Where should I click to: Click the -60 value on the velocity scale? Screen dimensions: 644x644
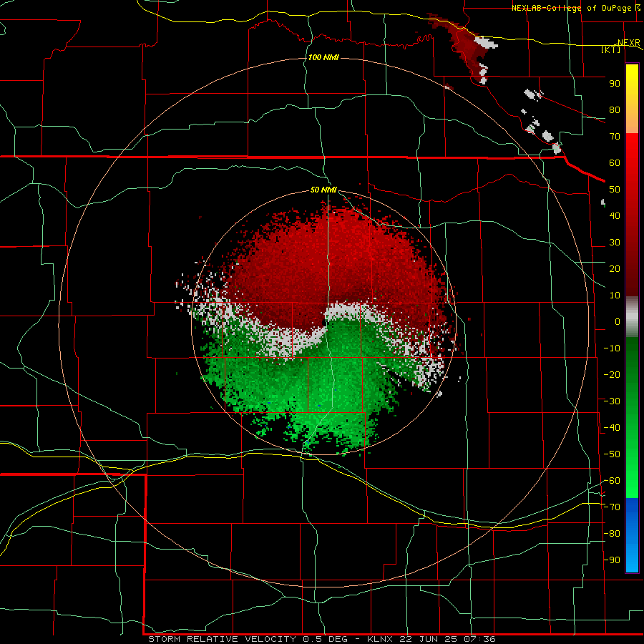(612, 481)
